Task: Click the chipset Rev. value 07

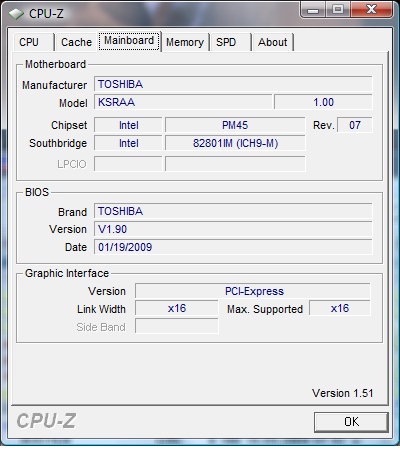Action: click(355, 125)
